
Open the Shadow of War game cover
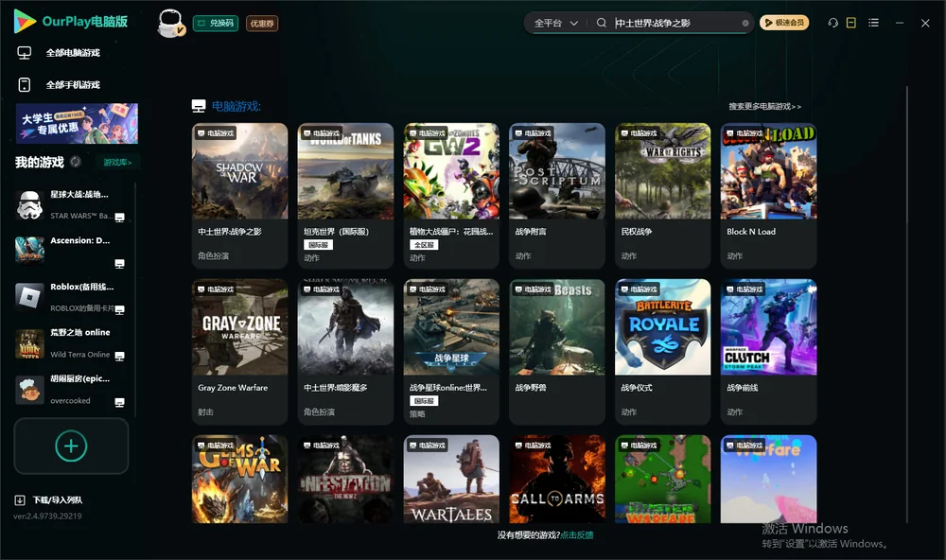point(240,171)
